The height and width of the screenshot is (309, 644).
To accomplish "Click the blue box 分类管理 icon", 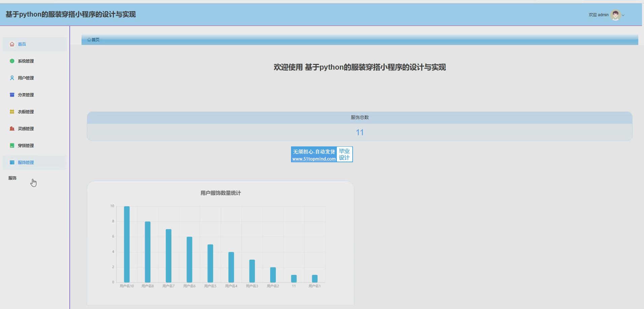I will click(12, 95).
